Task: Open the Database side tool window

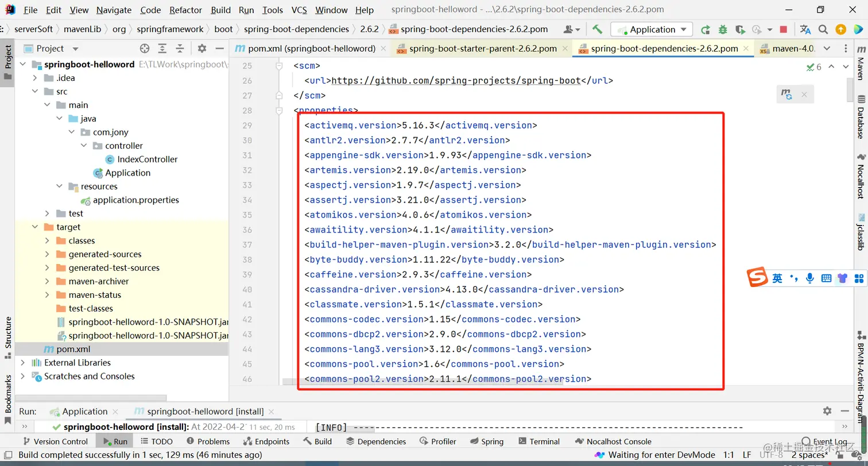Action: coord(861,118)
